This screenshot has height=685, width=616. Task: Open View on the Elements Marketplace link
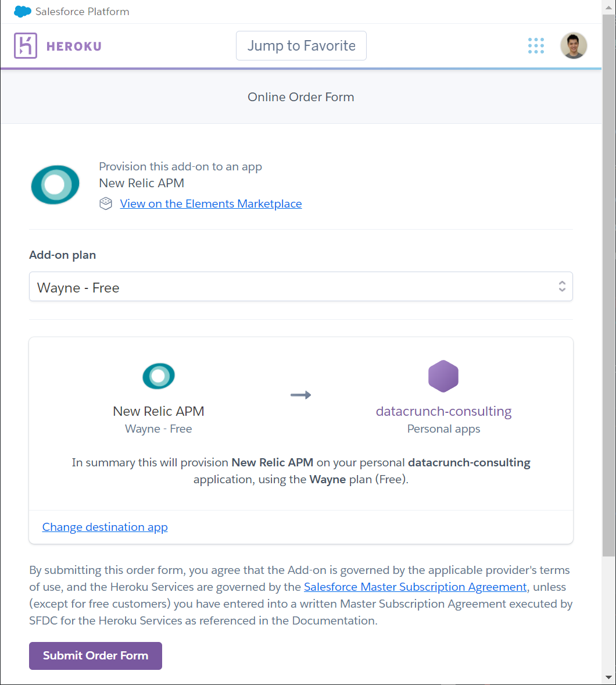pos(211,204)
